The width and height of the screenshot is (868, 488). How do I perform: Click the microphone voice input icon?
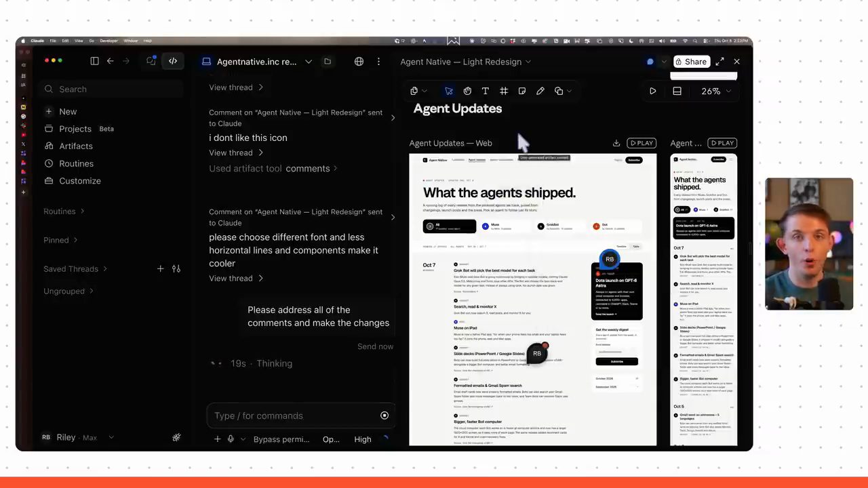tap(231, 439)
